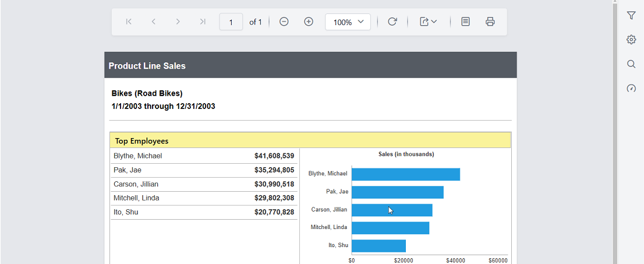Open the export format dropdown
Image resolution: width=644 pixels, height=264 pixels.
[x=429, y=22]
